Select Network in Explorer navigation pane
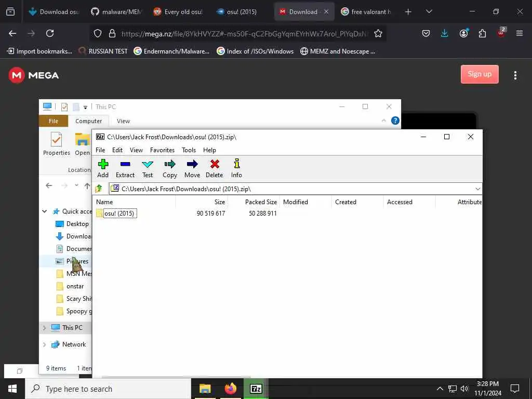532x399 pixels. tap(69, 344)
